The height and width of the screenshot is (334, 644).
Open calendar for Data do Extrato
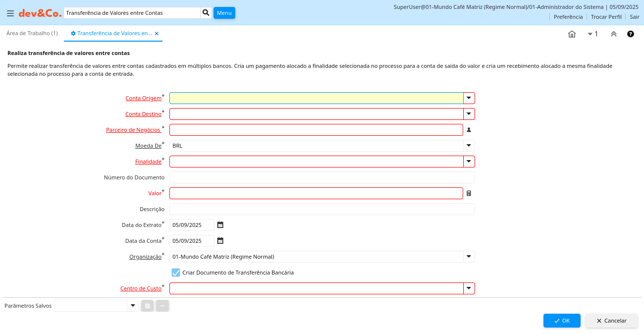click(220, 225)
